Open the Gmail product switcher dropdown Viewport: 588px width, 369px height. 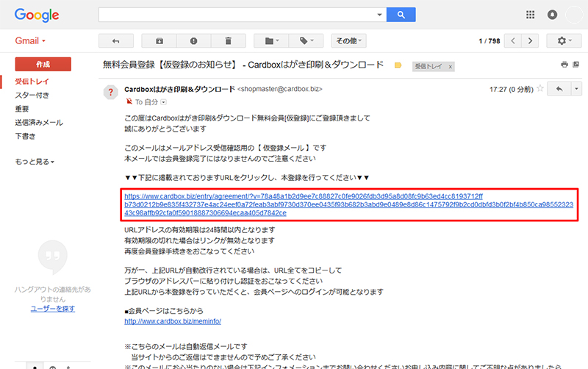click(30, 40)
